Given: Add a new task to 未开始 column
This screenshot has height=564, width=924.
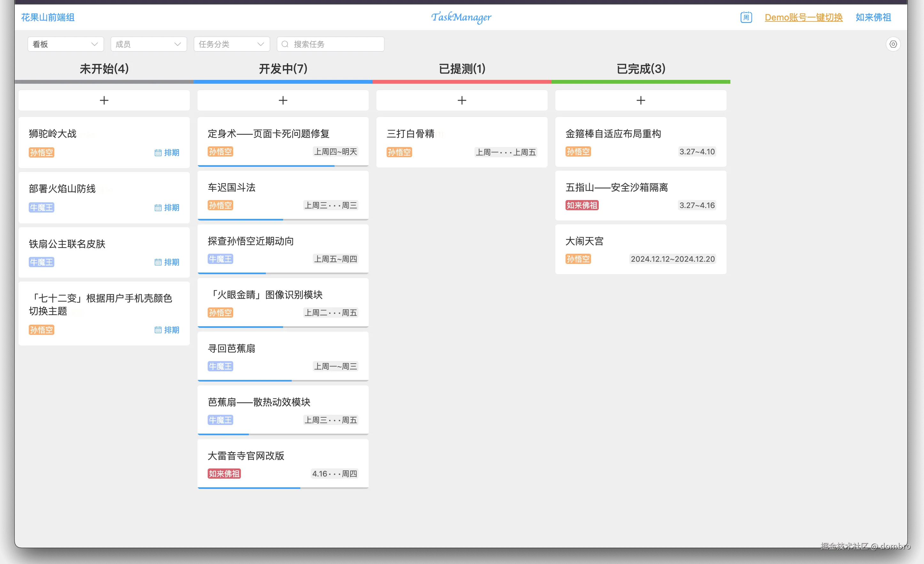Looking at the screenshot, I should coord(104,100).
